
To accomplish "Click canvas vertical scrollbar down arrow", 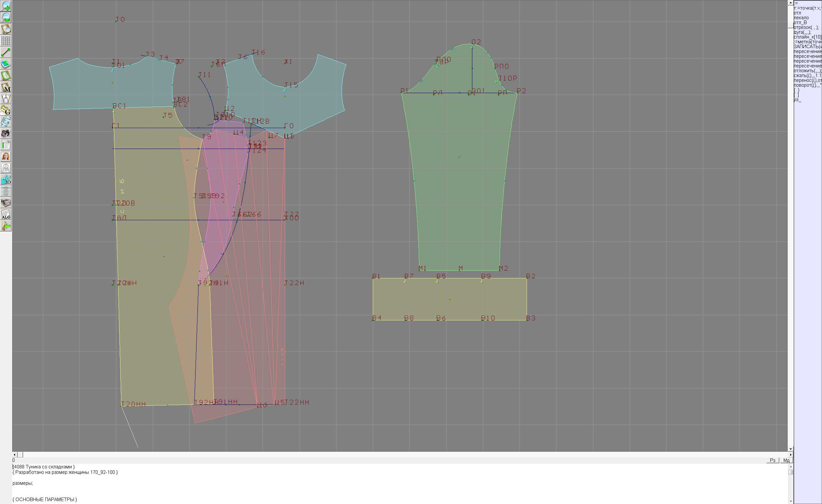I will pyautogui.click(x=791, y=449).
